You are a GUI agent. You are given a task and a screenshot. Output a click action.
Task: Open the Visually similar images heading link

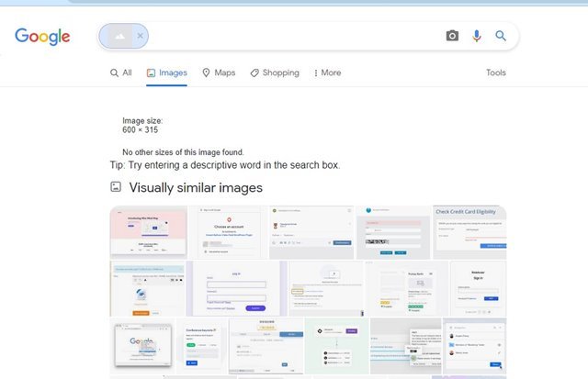(196, 187)
